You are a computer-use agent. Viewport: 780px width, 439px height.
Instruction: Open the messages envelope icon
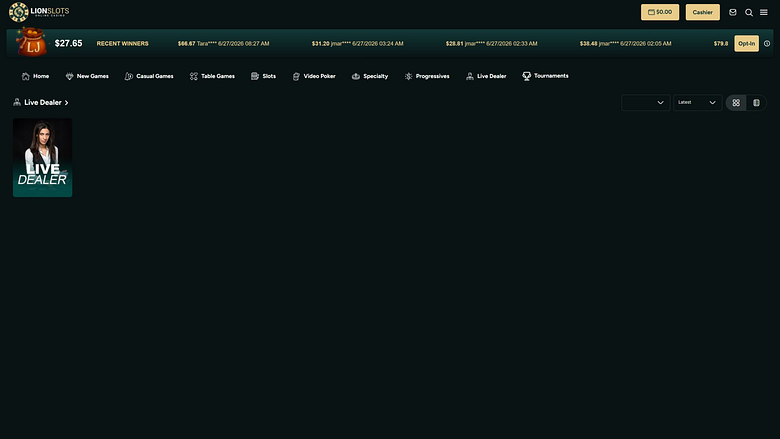pyautogui.click(x=733, y=12)
